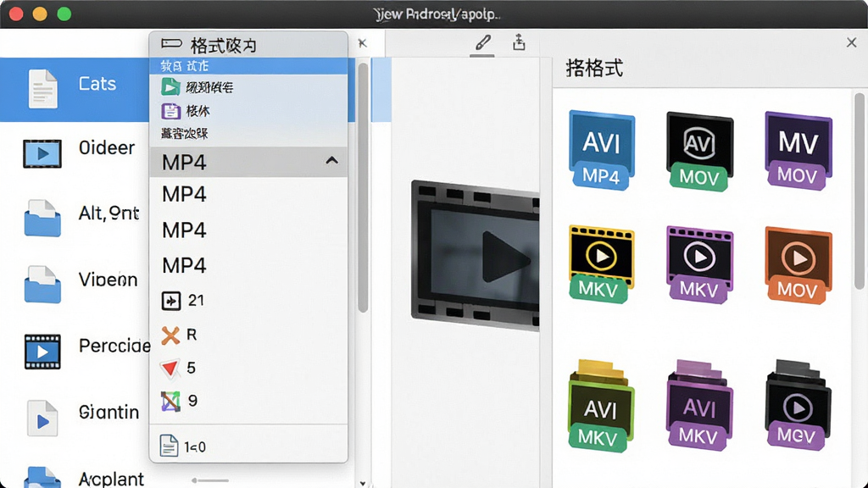Click the down arrow at scrollbar bottom
868x488 pixels.
click(363, 483)
